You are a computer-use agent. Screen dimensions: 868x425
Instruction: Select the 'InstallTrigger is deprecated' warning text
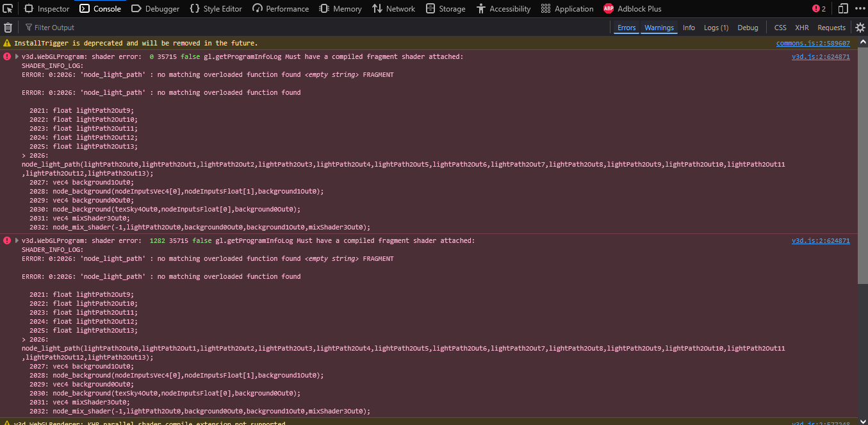[136, 43]
